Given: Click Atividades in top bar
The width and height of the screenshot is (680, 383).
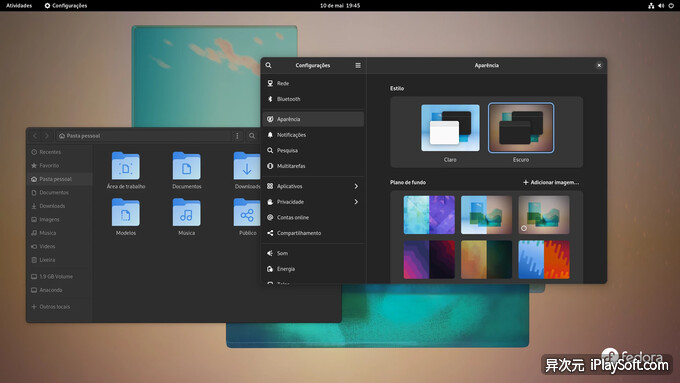Looking at the screenshot, I should click(19, 6).
